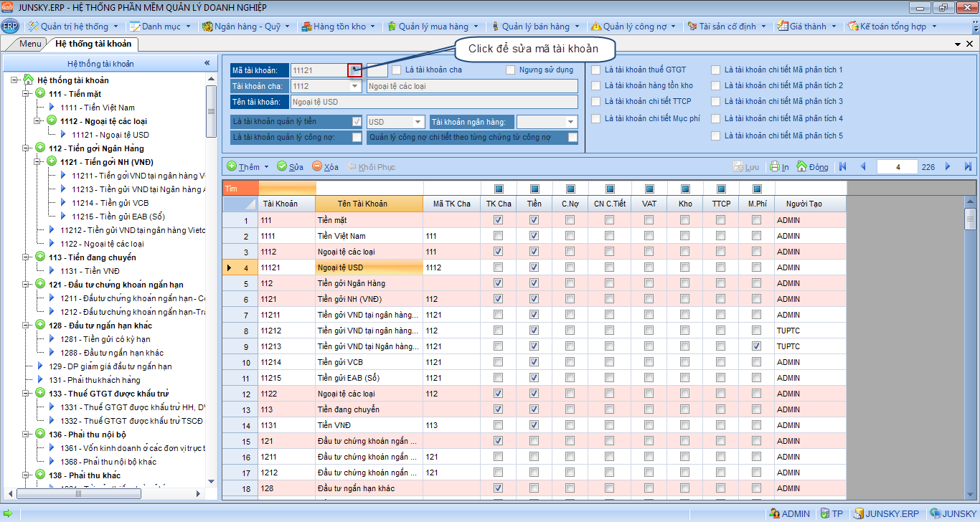980x522 pixels.
Task: Click the Xóa delete icon
Action: 318,167
